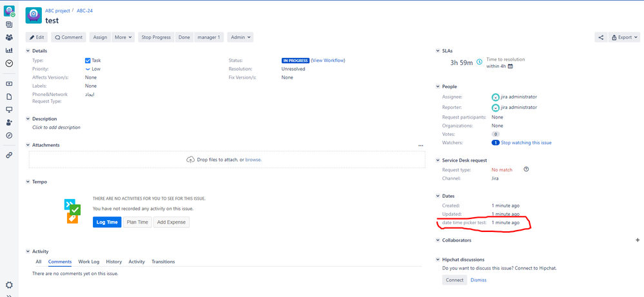Click the Raise a request sidebar icon
This screenshot has height=297, width=644.
click(9, 84)
